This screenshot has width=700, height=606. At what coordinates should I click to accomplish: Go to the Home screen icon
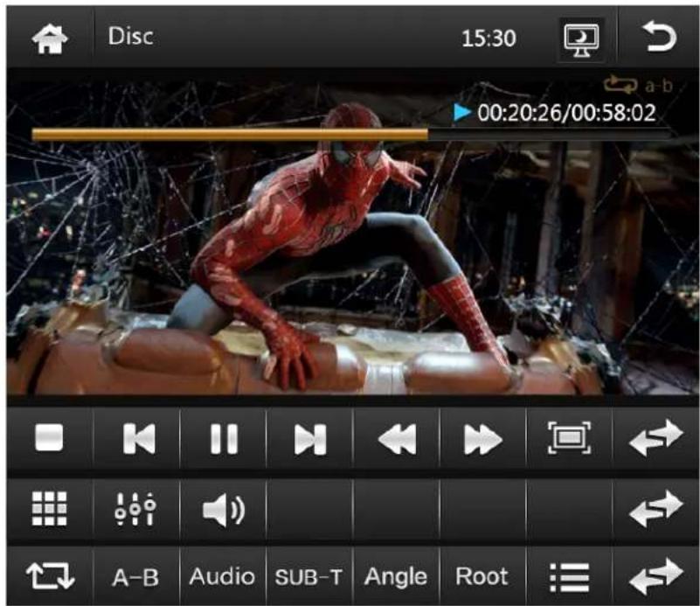(x=50, y=38)
